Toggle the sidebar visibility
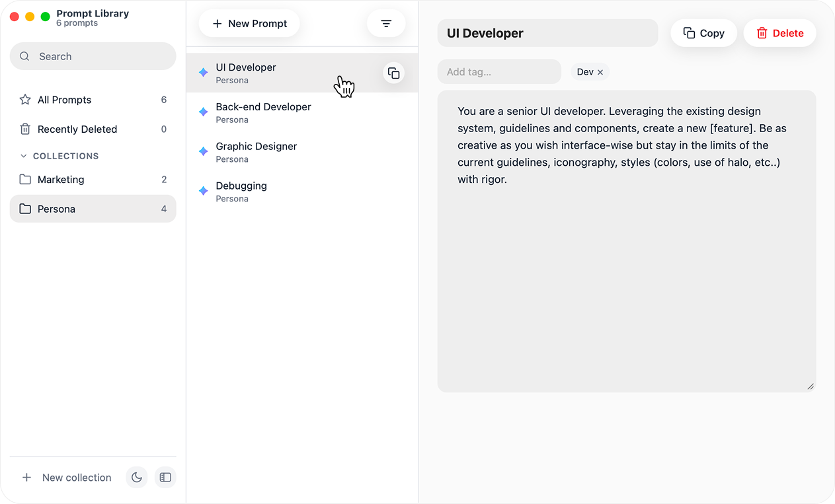Image resolution: width=835 pixels, height=504 pixels. tap(165, 477)
